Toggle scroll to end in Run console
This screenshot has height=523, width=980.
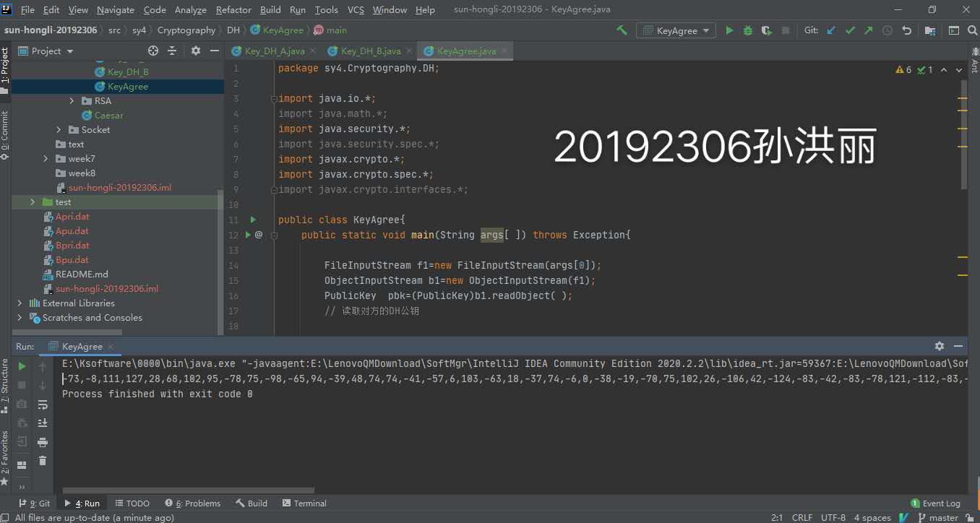point(43,423)
